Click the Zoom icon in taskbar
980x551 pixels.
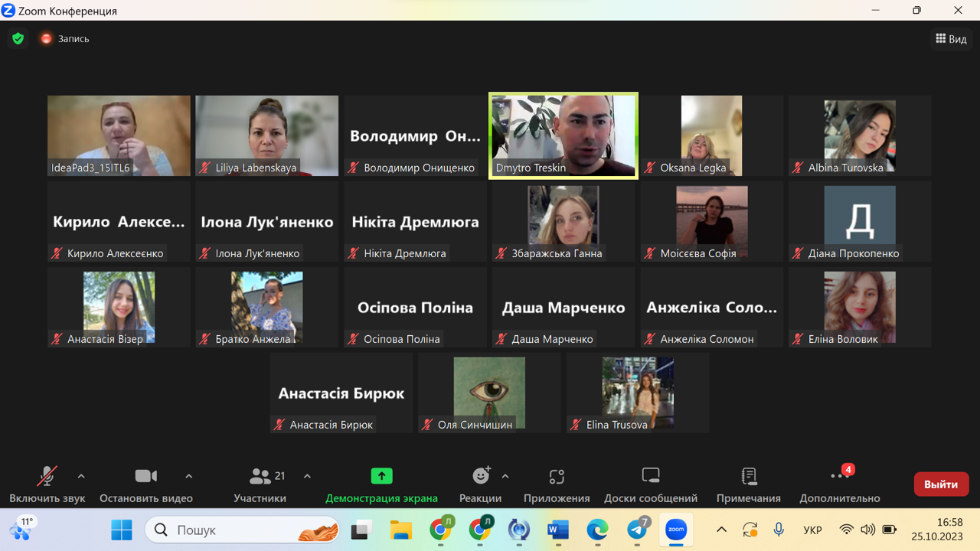click(x=676, y=530)
